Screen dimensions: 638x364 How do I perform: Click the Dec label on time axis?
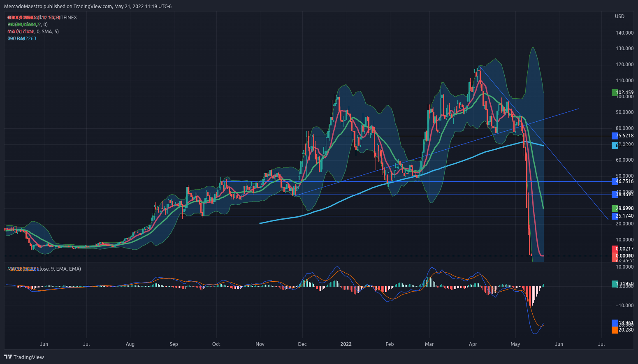[302, 344]
